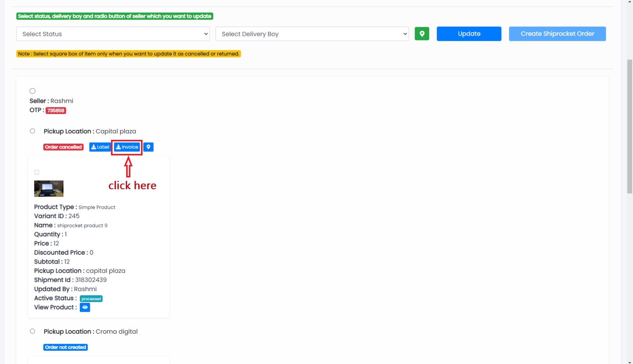Select the seller Rashmi radio button
Screen dimensions: 633x364
32,91
